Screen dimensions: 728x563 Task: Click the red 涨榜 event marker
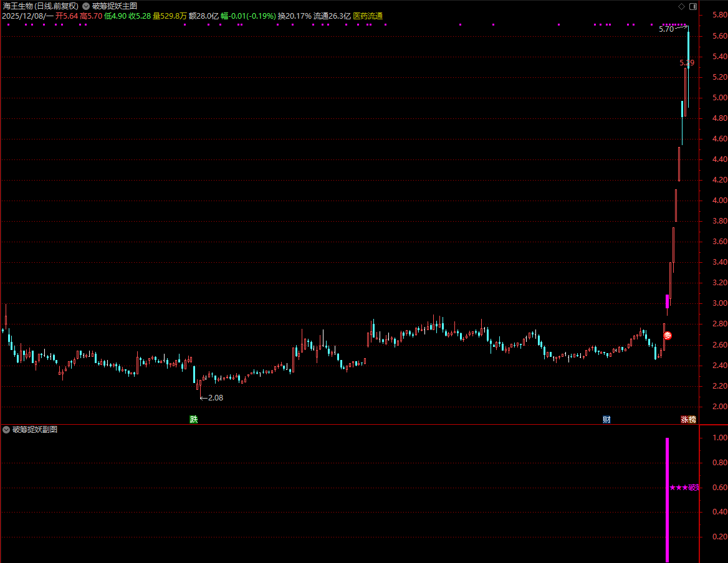(x=688, y=420)
